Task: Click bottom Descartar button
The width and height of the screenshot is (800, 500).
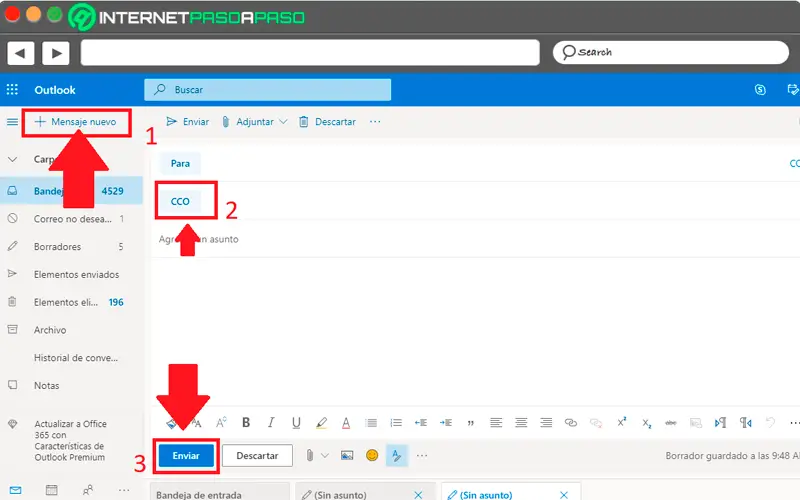Action: (x=257, y=456)
